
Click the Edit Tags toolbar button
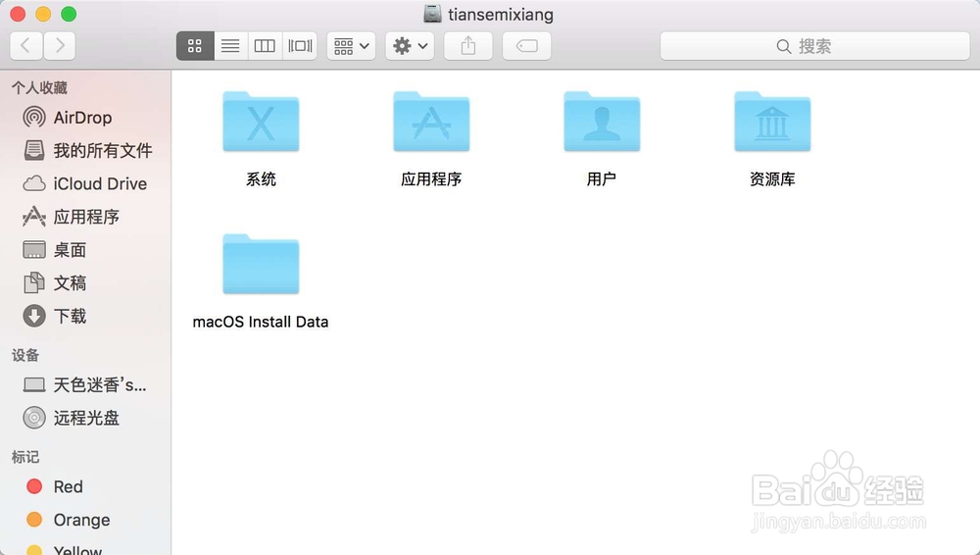click(527, 46)
